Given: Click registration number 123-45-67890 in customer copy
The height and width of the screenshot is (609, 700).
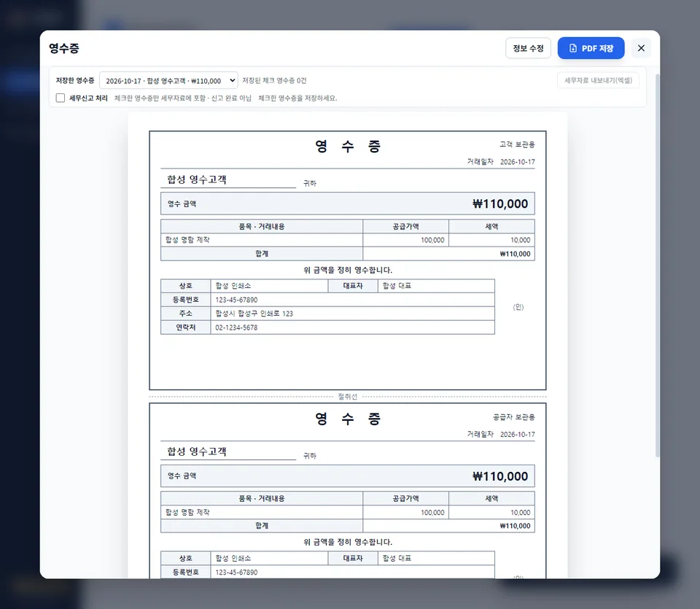Looking at the screenshot, I should tap(236, 300).
